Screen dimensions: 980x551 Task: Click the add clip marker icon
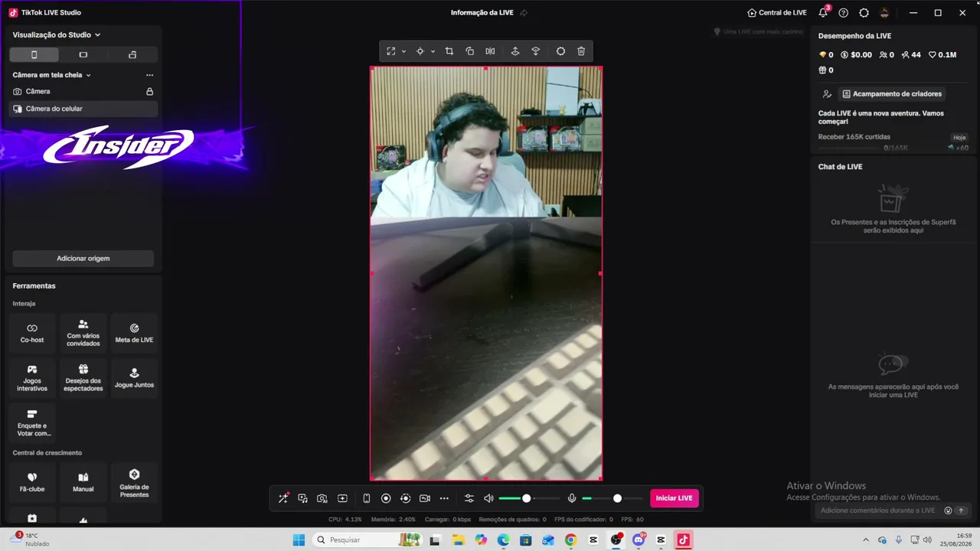pos(342,498)
